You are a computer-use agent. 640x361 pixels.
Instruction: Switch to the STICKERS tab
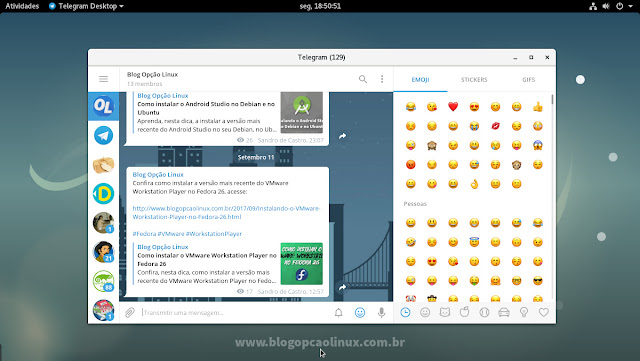(474, 80)
